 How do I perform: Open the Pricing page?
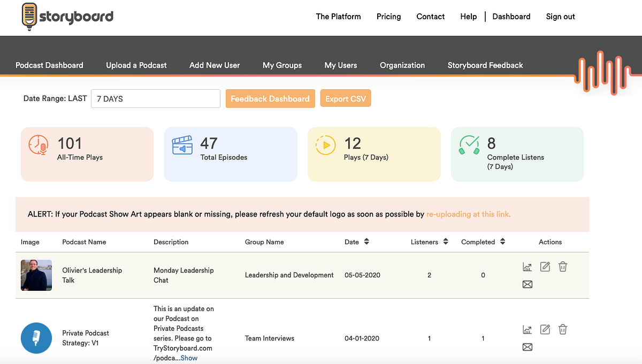point(388,17)
